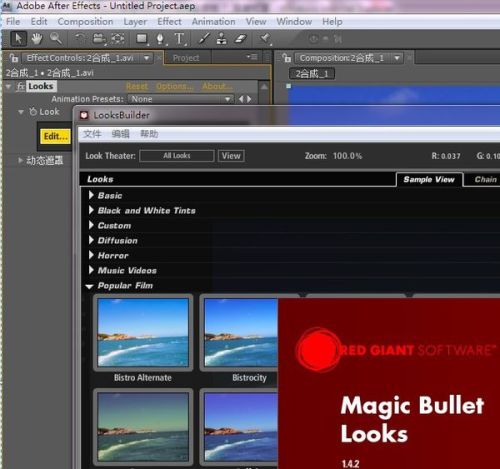Select the Pen tool
500x469 pixels.
pos(160,39)
